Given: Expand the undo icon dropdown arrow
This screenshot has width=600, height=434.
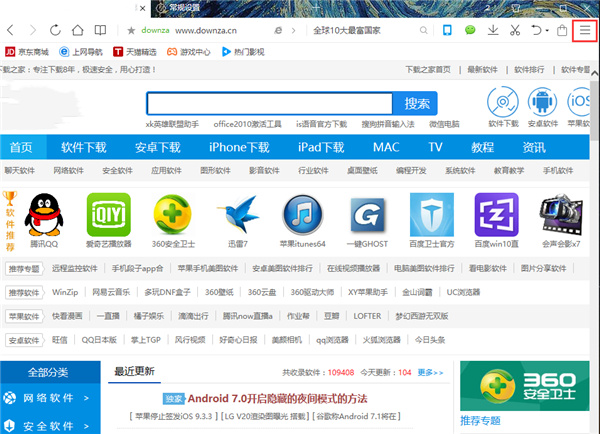Looking at the screenshot, I should click(x=547, y=30).
